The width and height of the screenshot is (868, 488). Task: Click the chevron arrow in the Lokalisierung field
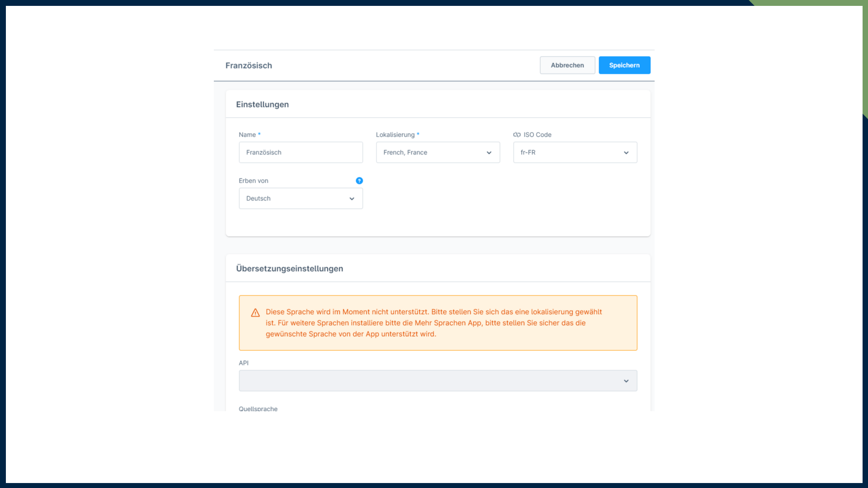pyautogui.click(x=489, y=153)
